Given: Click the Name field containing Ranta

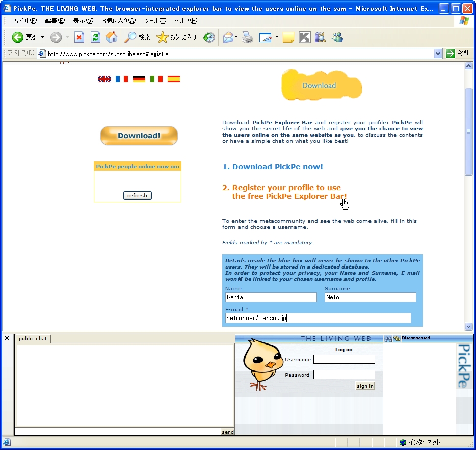Looking at the screenshot, I should (271, 297).
